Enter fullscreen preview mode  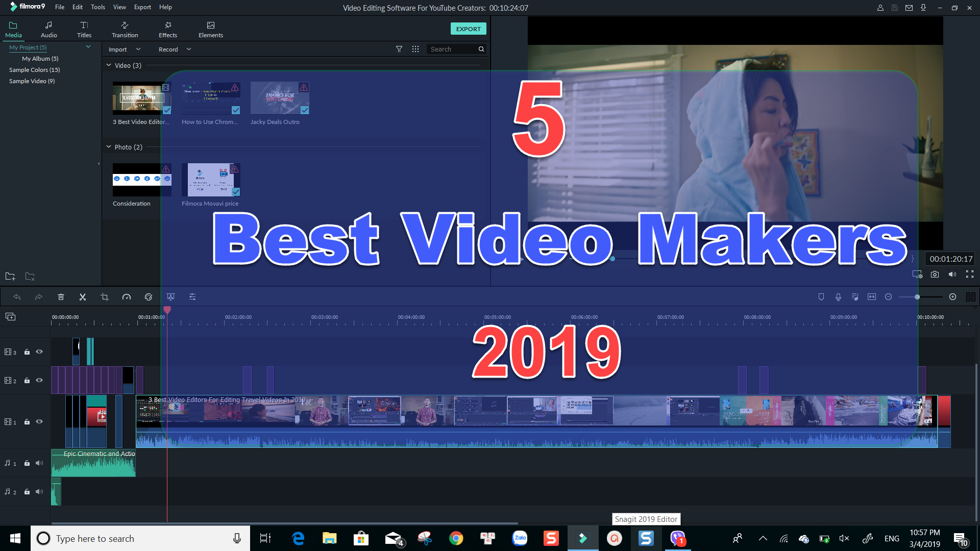point(970,274)
